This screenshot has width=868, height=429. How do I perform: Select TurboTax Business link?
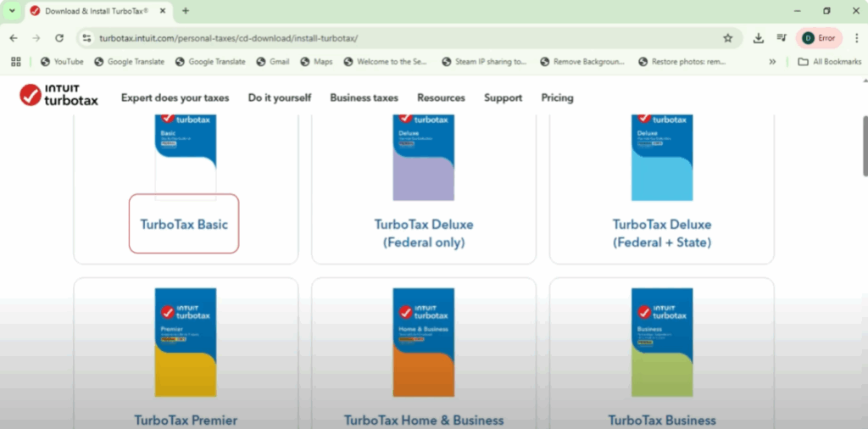[662, 421]
